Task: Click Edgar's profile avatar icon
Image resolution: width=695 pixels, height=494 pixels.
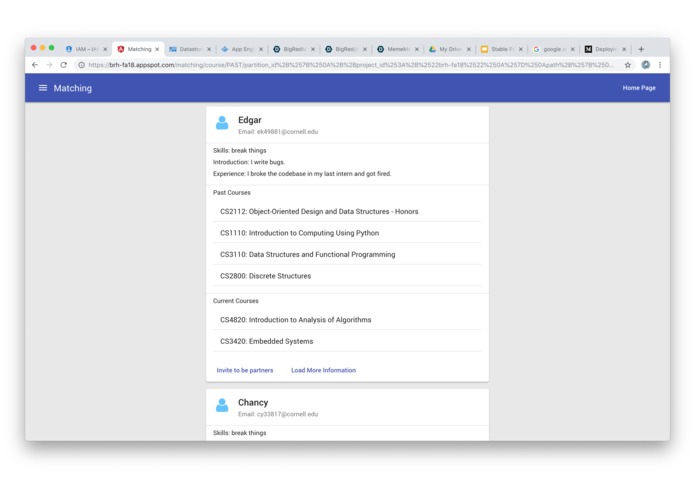Action: (x=222, y=122)
